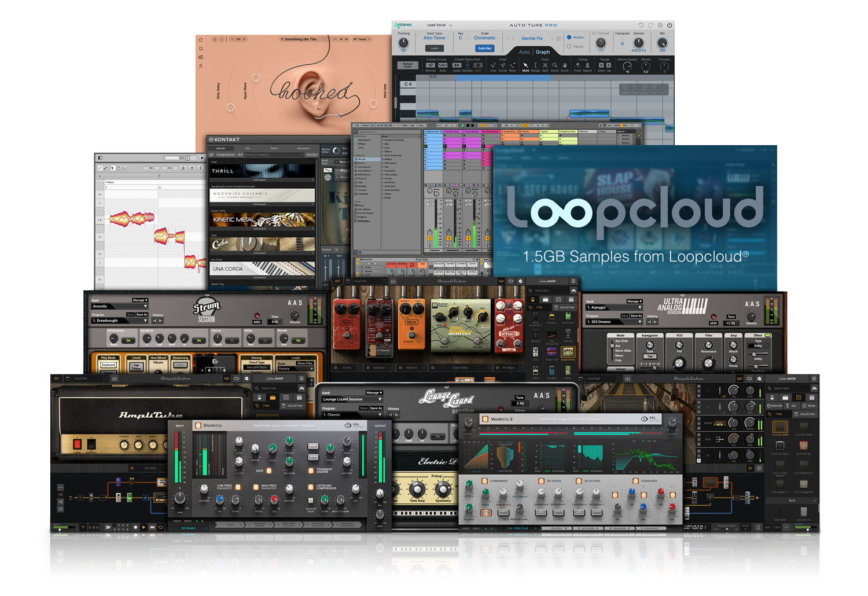Image resolution: width=868 pixels, height=596 pixels.
Task: Click the home icon in Hooked sidebar
Action: 201,40
